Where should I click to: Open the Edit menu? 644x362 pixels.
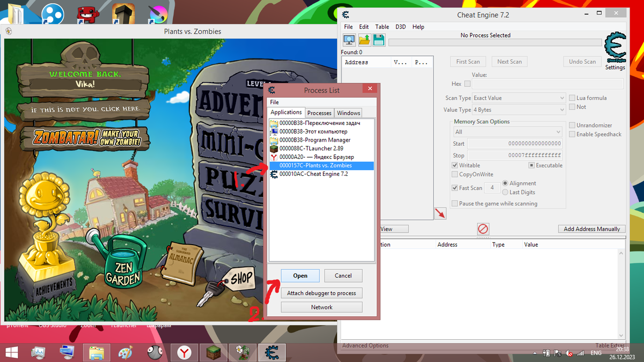point(364,27)
